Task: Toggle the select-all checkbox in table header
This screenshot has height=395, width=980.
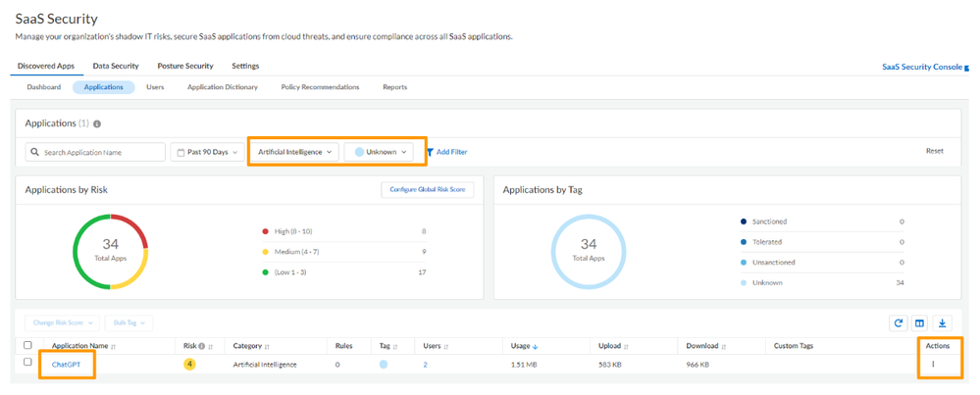Action: (x=27, y=345)
